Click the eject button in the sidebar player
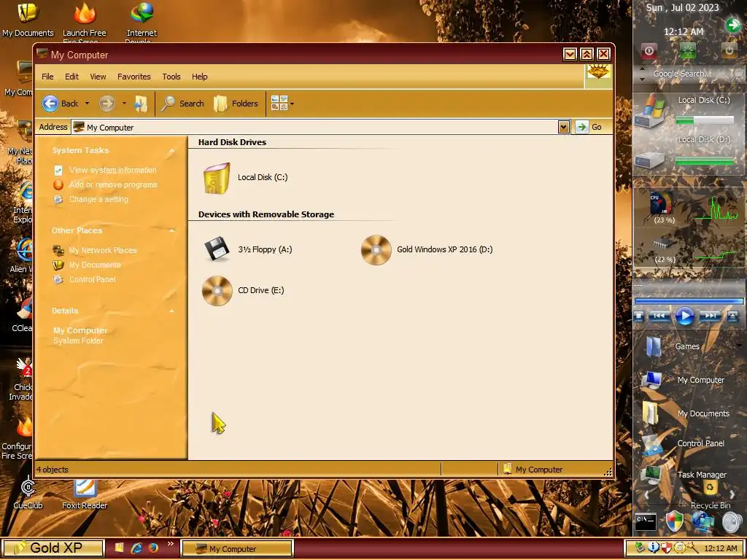This screenshot has width=747, height=560. (733, 316)
